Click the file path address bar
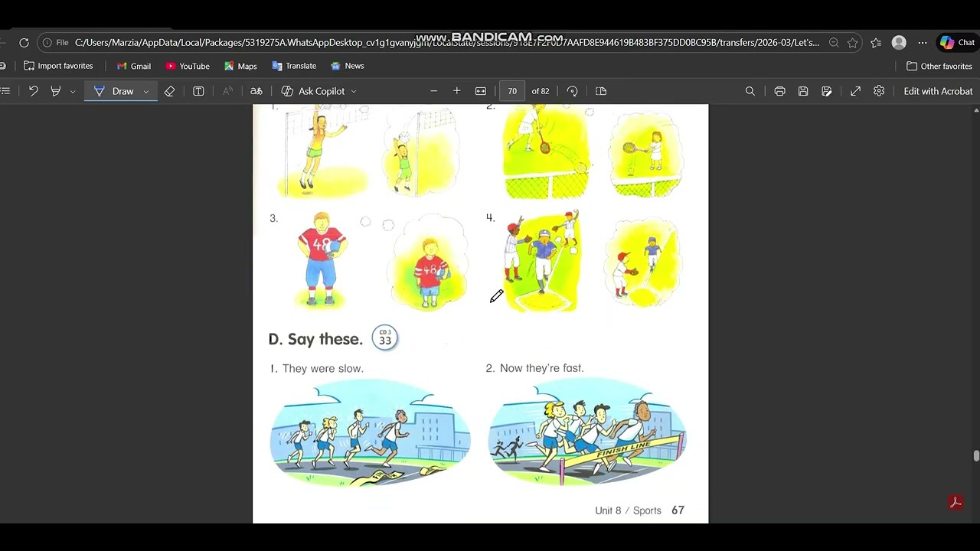This screenshot has height=551, width=980. click(447, 43)
